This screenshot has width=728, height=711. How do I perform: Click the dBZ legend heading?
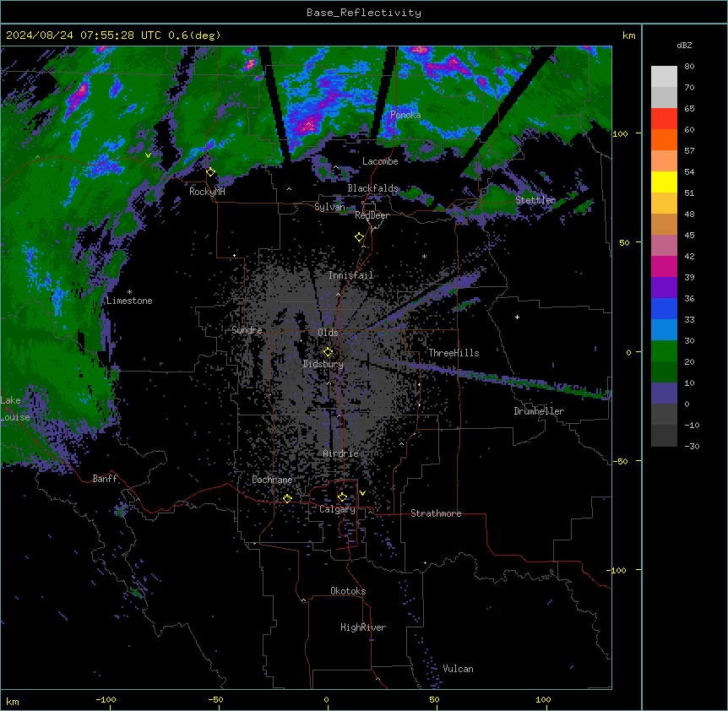click(x=684, y=45)
